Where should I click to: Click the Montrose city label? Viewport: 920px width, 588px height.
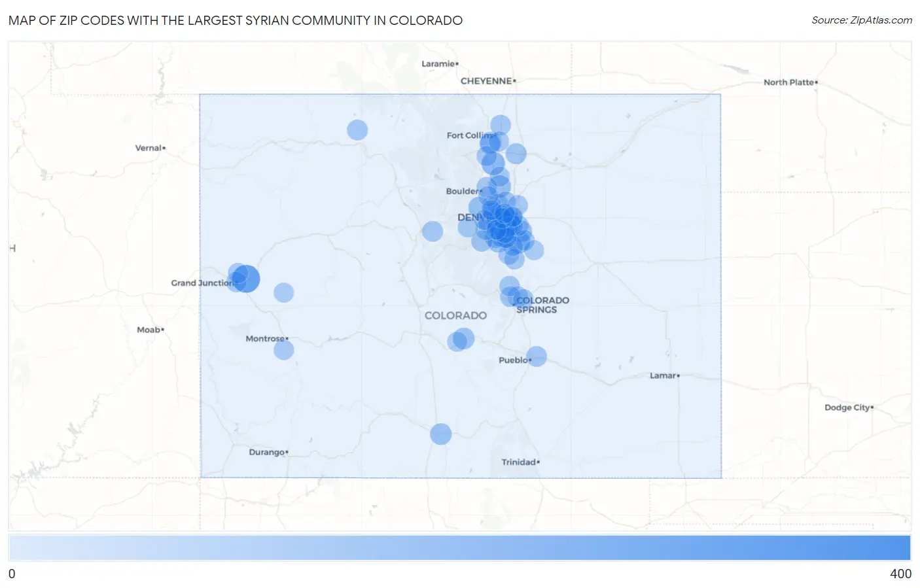pos(265,339)
